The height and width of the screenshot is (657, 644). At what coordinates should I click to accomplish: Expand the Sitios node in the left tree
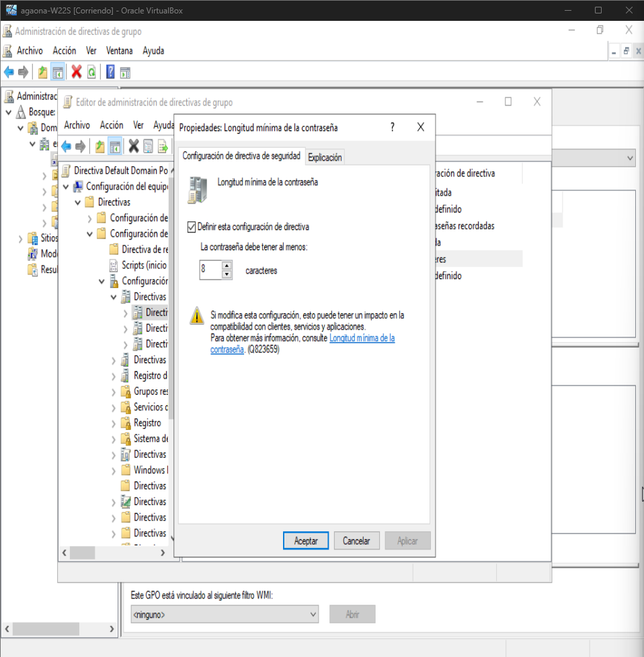[x=20, y=238]
